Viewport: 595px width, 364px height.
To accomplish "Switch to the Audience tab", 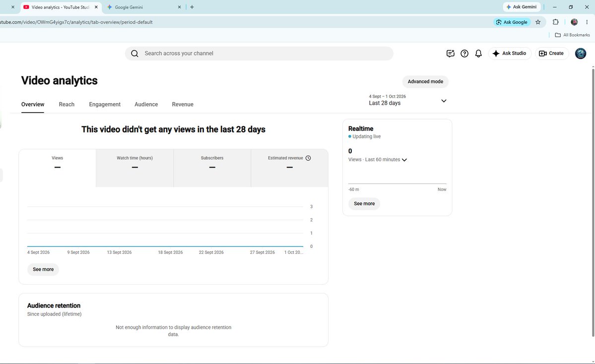I will (x=146, y=104).
